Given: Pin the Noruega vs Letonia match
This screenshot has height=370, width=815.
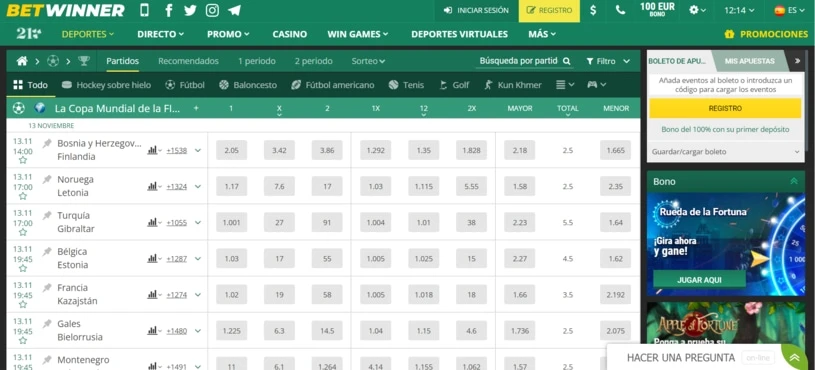Looking at the screenshot, I should (47, 179).
